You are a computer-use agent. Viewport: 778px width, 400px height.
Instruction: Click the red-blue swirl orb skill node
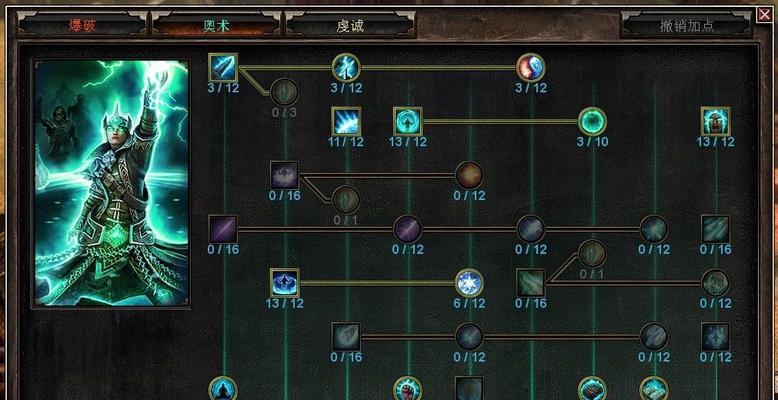[530, 67]
